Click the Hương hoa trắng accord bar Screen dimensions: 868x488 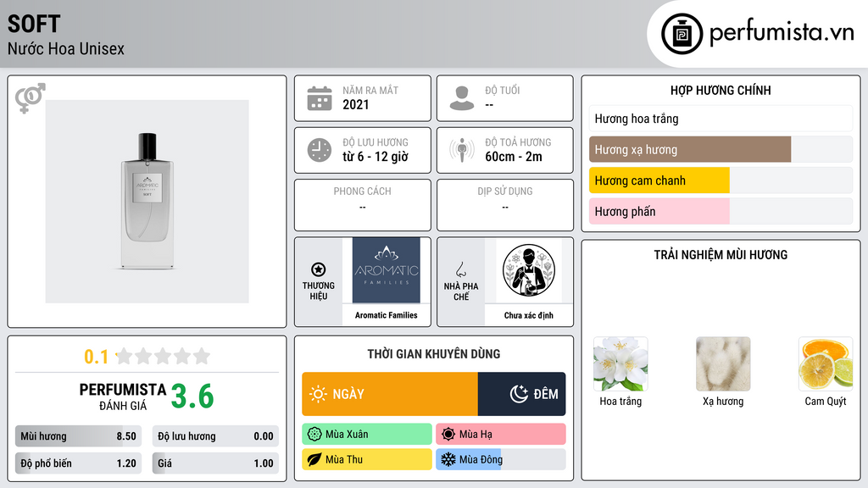click(x=721, y=119)
